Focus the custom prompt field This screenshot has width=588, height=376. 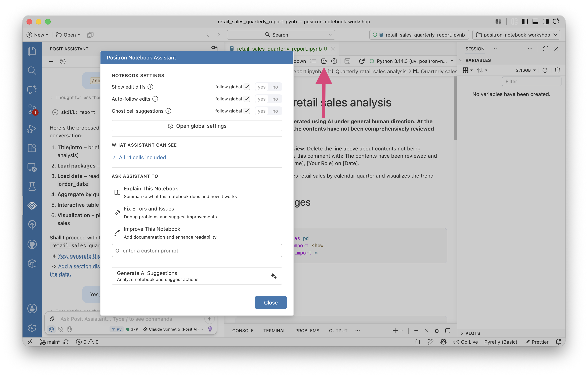coord(197,250)
